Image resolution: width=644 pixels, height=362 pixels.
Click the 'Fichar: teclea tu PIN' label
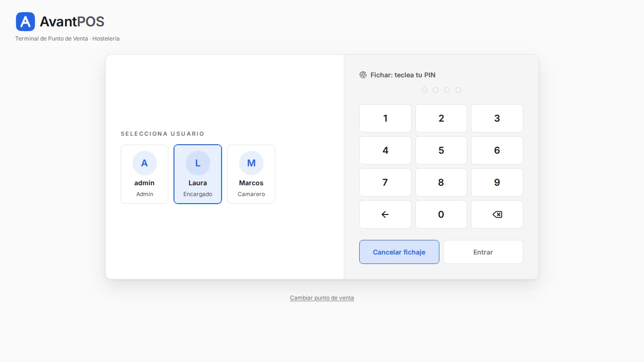tap(403, 75)
